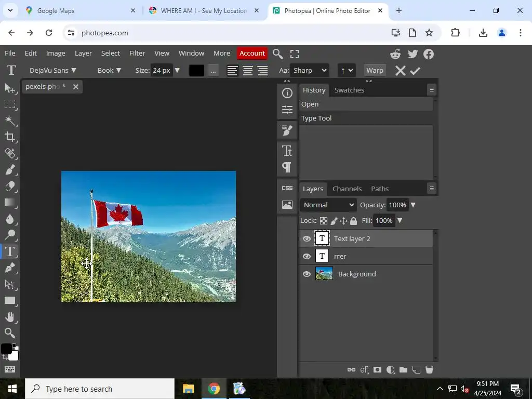Select the Gradient tool

(x=10, y=203)
